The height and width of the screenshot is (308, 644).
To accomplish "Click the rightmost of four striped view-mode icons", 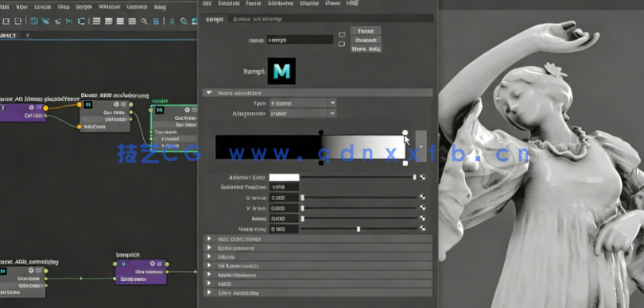I will tap(132, 21).
